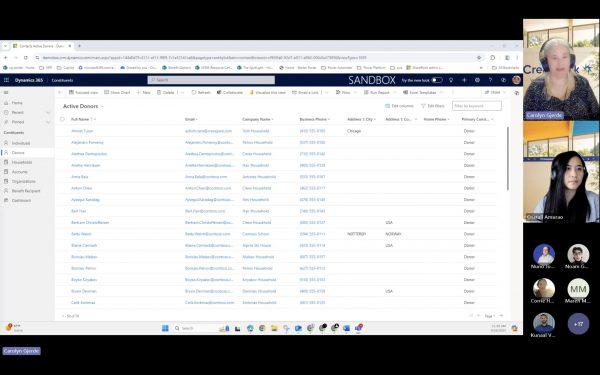
Task: Open a new browser tab with plus
Action: coord(79,46)
